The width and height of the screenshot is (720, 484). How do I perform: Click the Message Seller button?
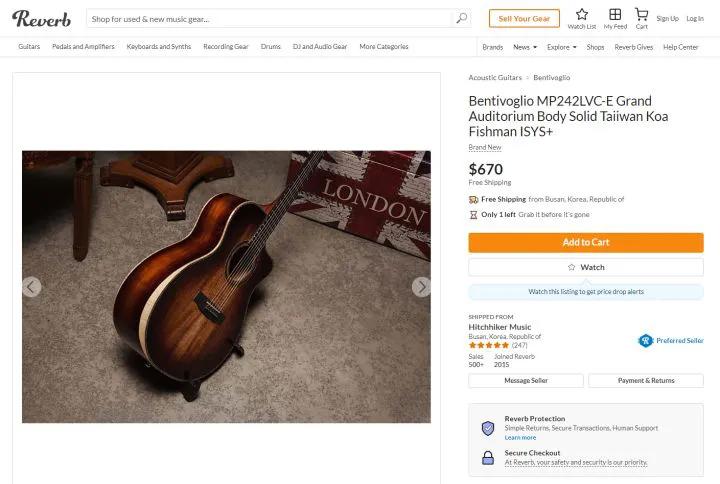[x=526, y=381]
